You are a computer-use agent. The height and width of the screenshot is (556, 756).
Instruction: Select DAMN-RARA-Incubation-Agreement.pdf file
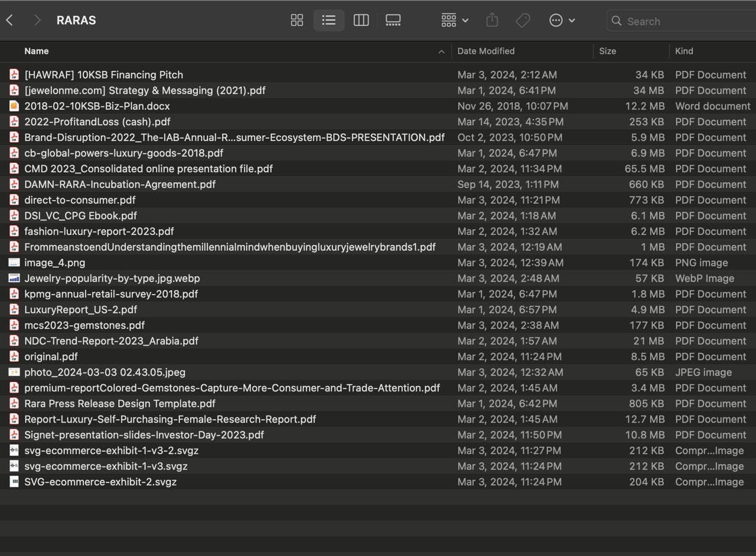tap(120, 184)
